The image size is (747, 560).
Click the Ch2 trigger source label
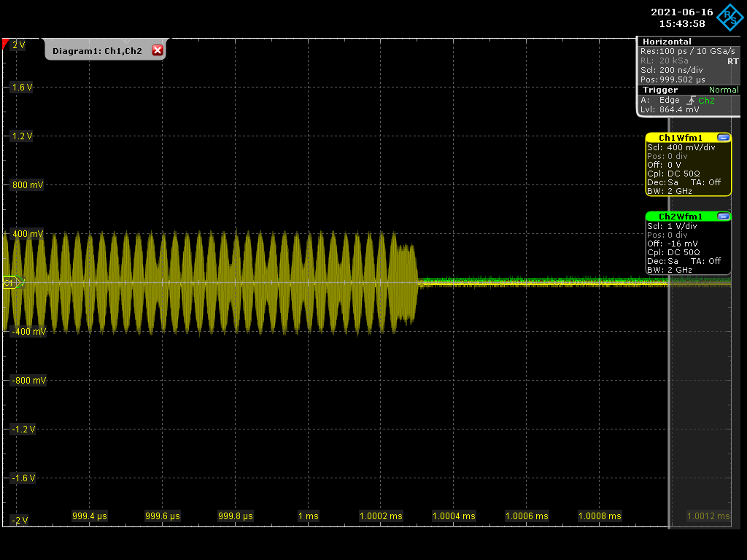[706, 100]
